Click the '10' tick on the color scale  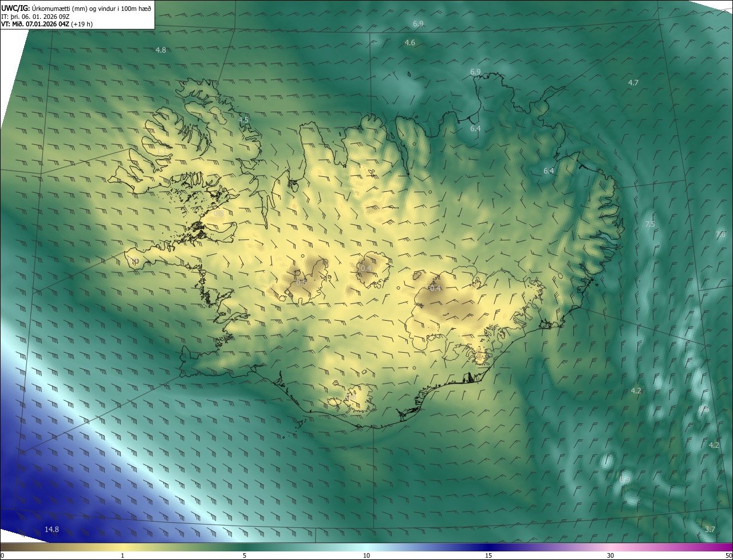[366, 555]
